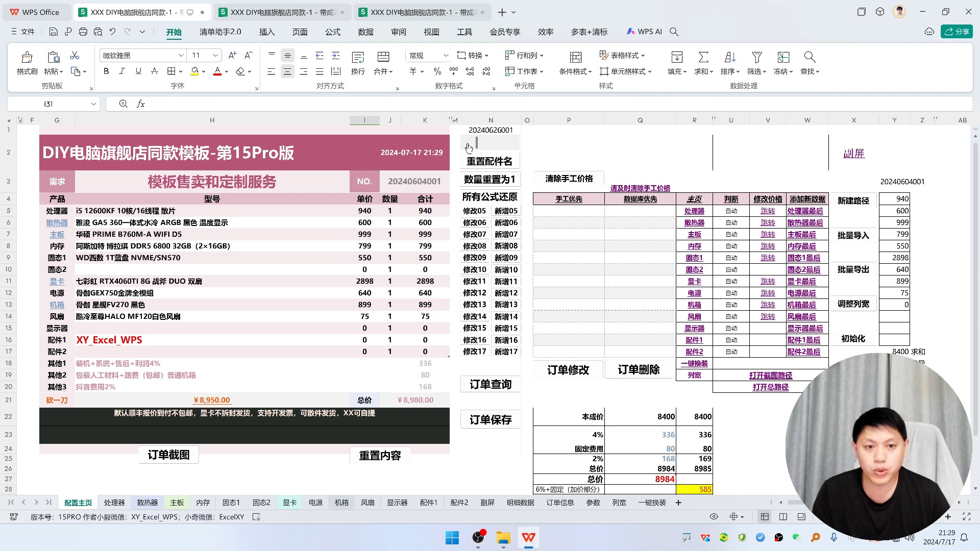Toggle Underline formatting
Image resolution: width=980 pixels, height=551 pixels.
pos(138,71)
